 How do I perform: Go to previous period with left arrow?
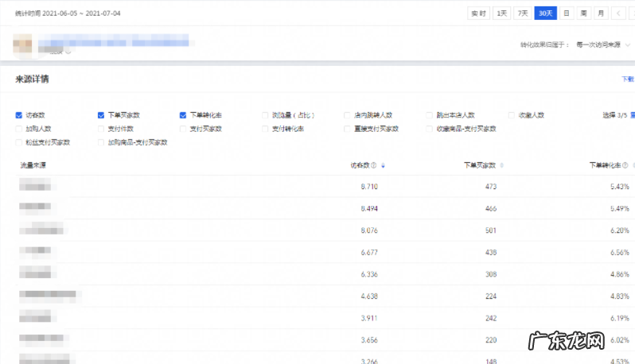tap(618, 14)
